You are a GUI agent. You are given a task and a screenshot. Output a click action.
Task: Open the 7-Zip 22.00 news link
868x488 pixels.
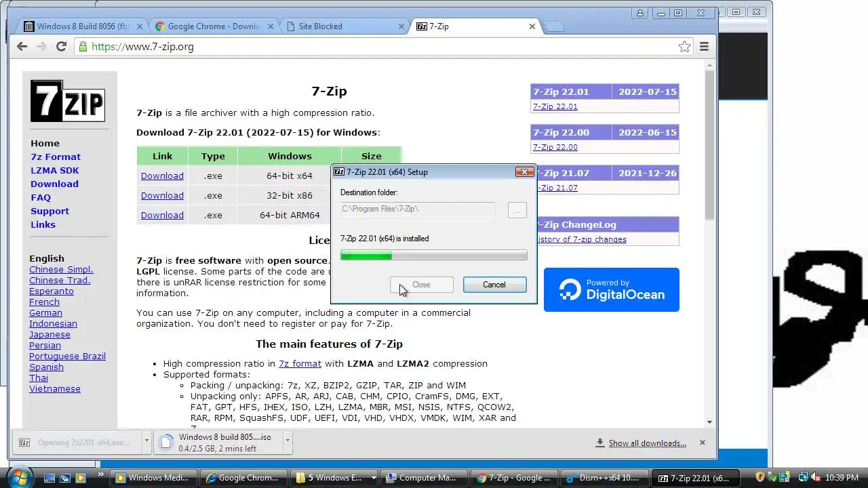(x=555, y=147)
